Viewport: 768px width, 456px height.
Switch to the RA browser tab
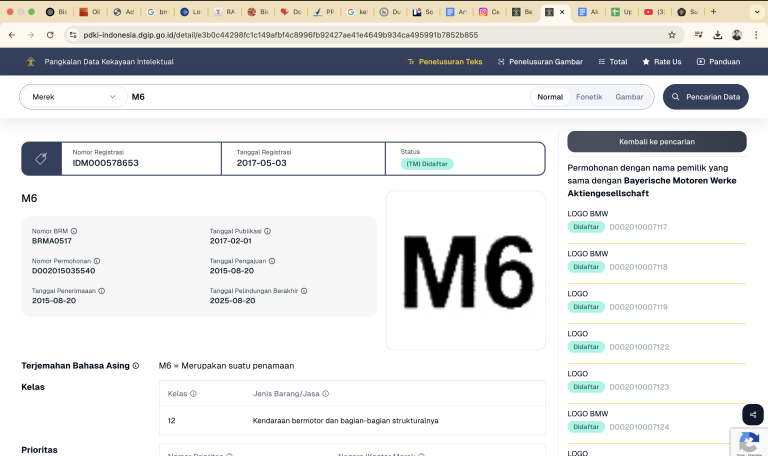coord(225,12)
